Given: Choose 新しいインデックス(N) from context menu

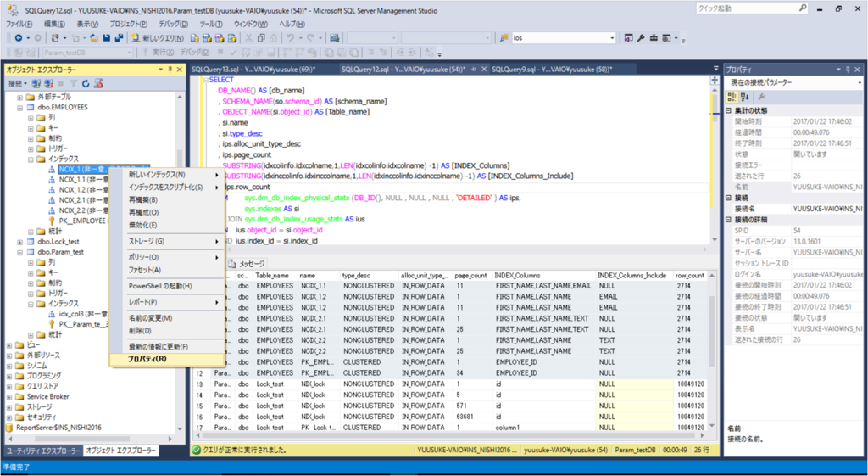Looking at the screenshot, I should pyautogui.click(x=167, y=175).
